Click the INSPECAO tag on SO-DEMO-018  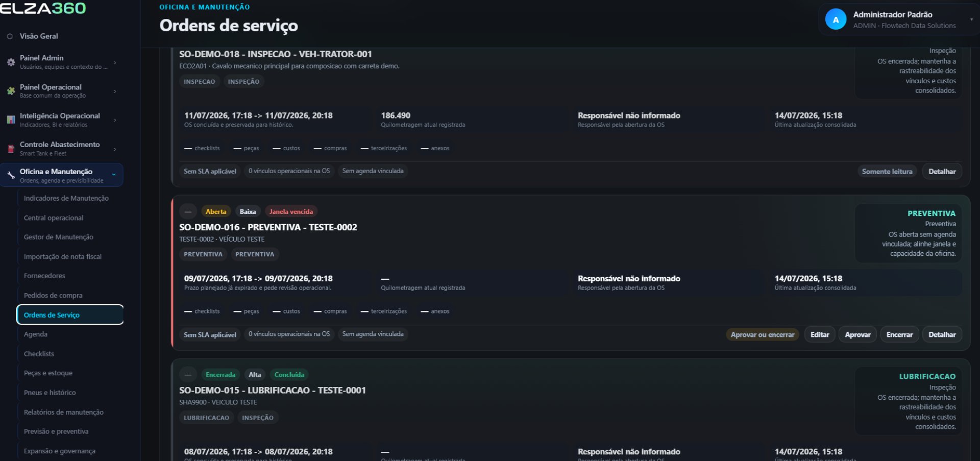[199, 82]
